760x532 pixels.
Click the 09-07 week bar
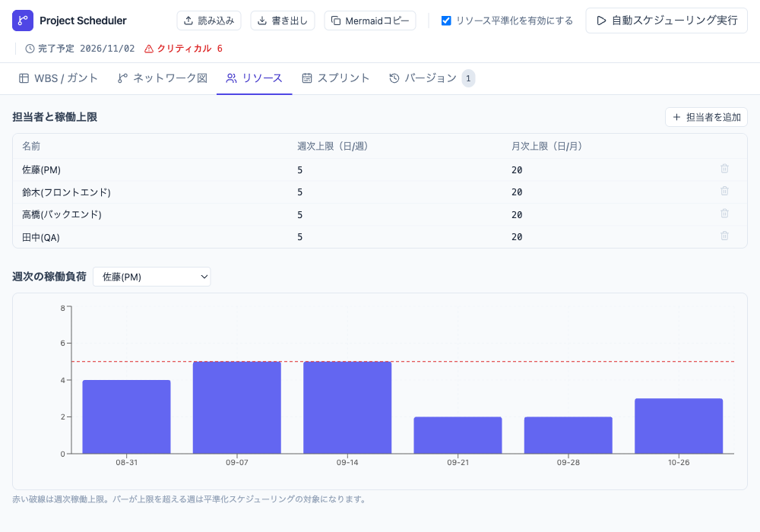coord(237,407)
